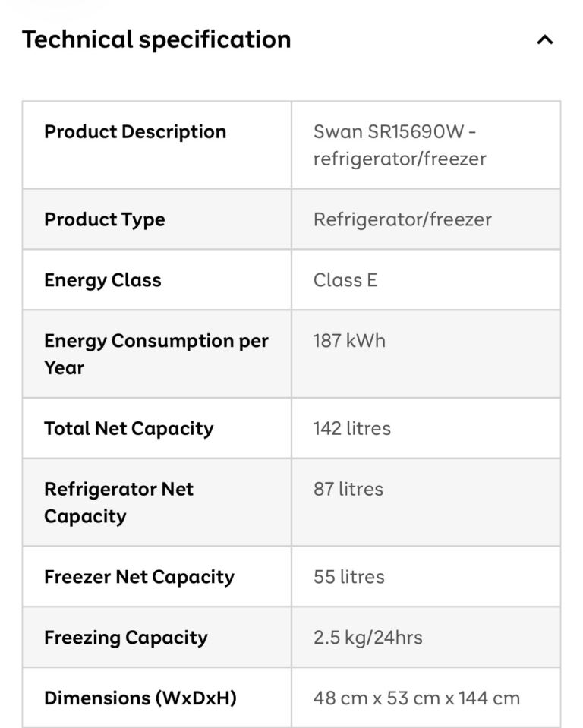Select the Freezer Net Capacity label

[x=139, y=577]
